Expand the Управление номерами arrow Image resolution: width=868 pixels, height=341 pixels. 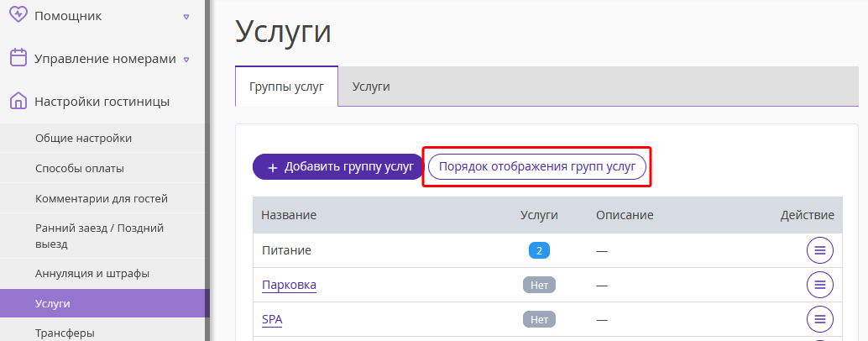(186, 60)
